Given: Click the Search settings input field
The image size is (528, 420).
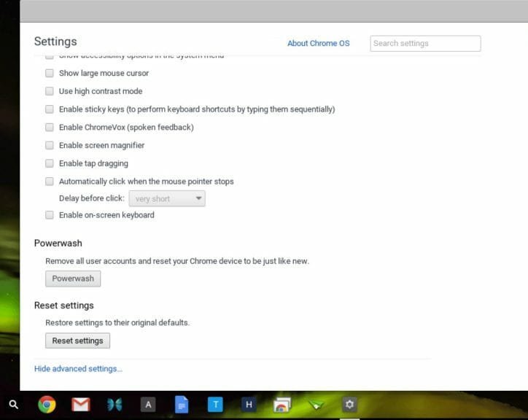Looking at the screenshot, I should [425, 43].
